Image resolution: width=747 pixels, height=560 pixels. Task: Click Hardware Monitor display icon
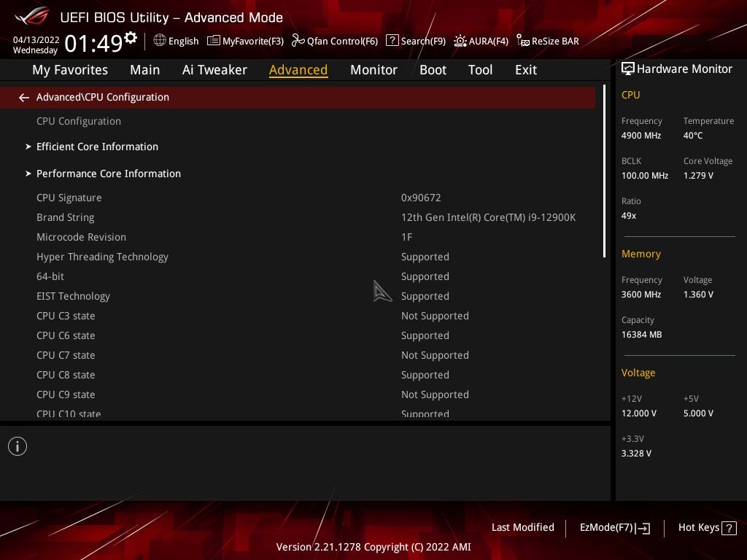point(628,69)
